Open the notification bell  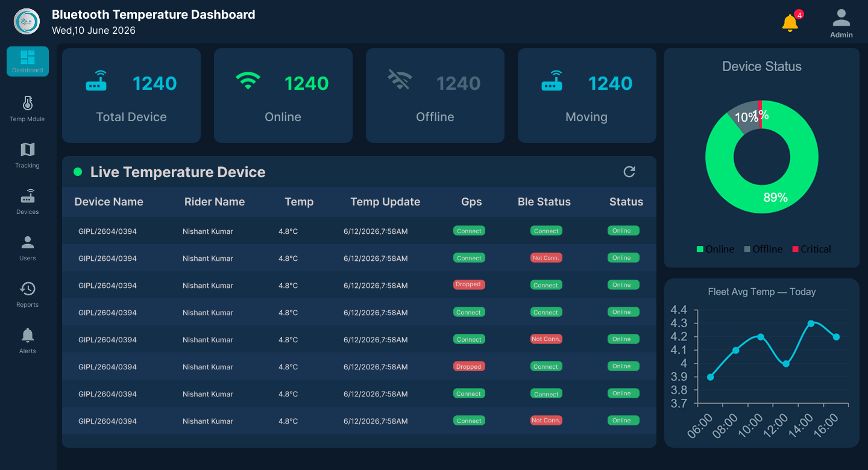click(790, 23)
